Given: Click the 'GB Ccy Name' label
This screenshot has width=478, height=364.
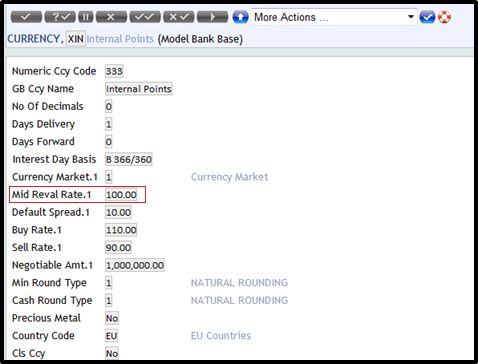Looking at the screenshot, I should tap(43, 89).
